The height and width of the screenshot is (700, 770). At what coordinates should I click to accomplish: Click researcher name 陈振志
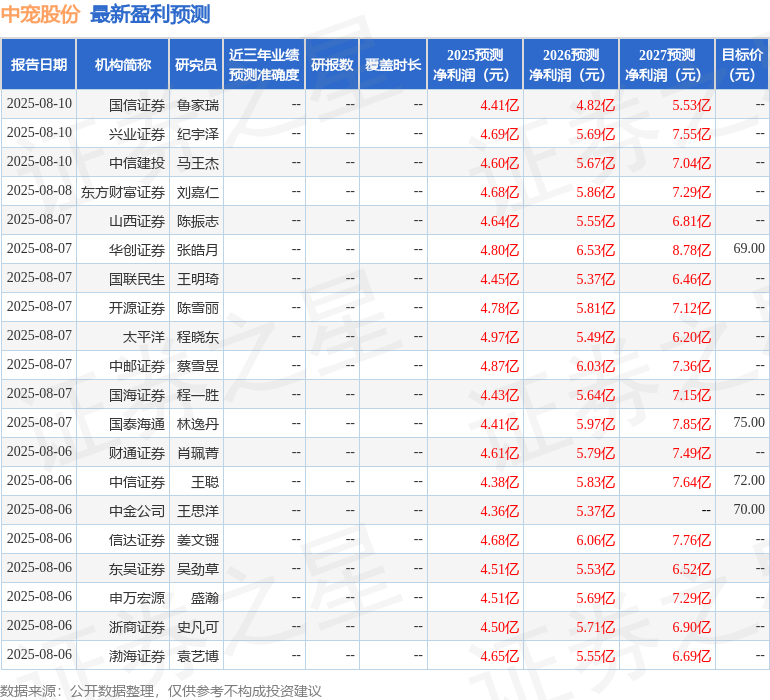point(197,221)
